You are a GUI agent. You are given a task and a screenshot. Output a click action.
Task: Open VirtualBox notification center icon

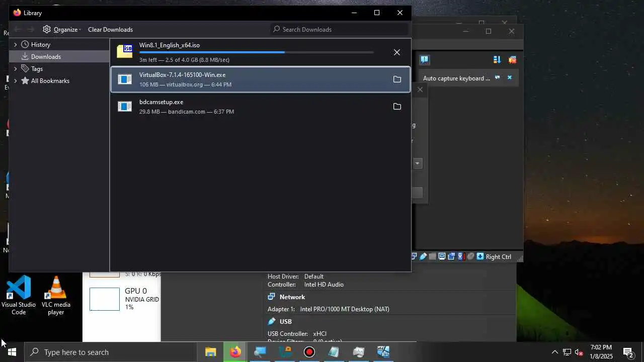(425, 60)
